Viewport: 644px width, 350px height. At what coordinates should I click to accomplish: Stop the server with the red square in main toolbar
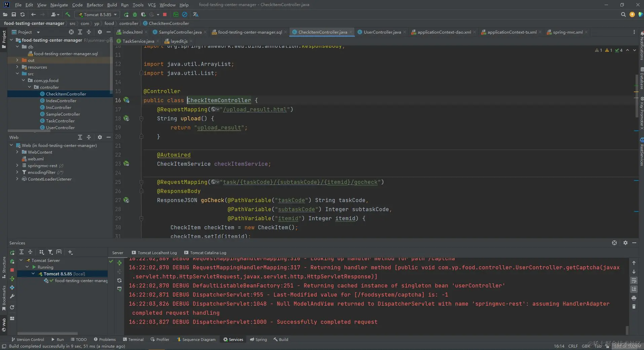165,14
